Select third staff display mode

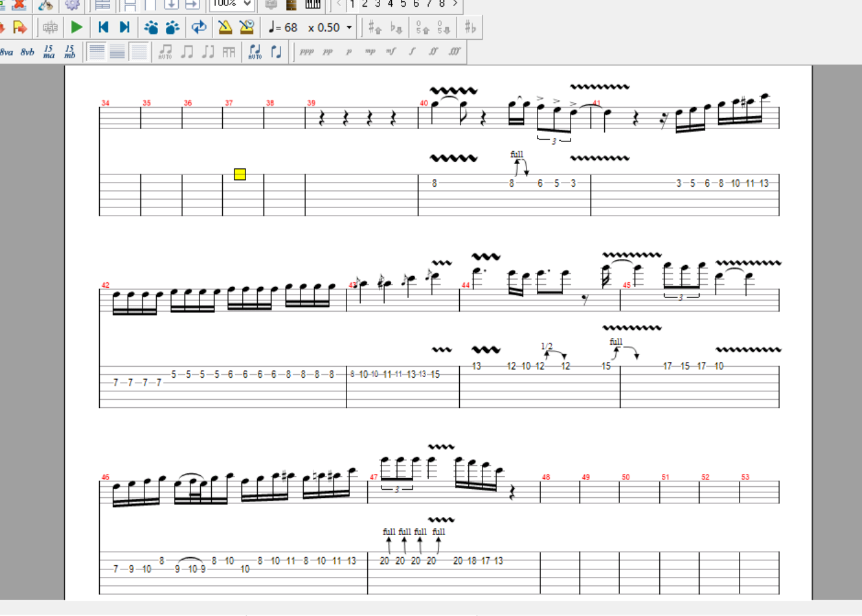(x=138, y=52)
